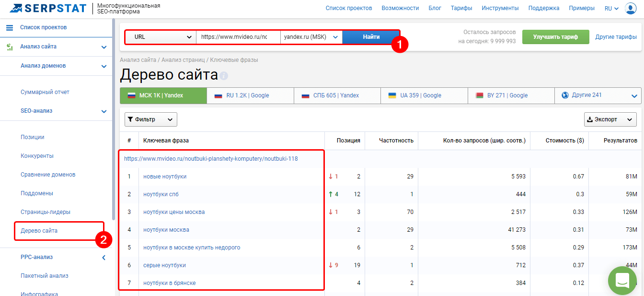Sort by the Стоимость ($) column header
Viewport: 644px width, 296px height.
pos(565,141)
